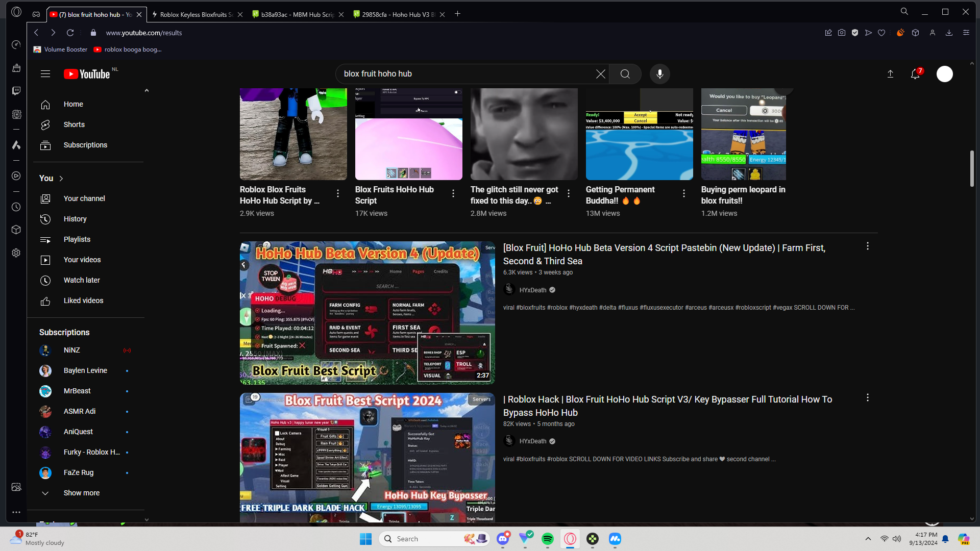980x551 pixels.
Task: Open a new browser tab
Action: [458, 14]
